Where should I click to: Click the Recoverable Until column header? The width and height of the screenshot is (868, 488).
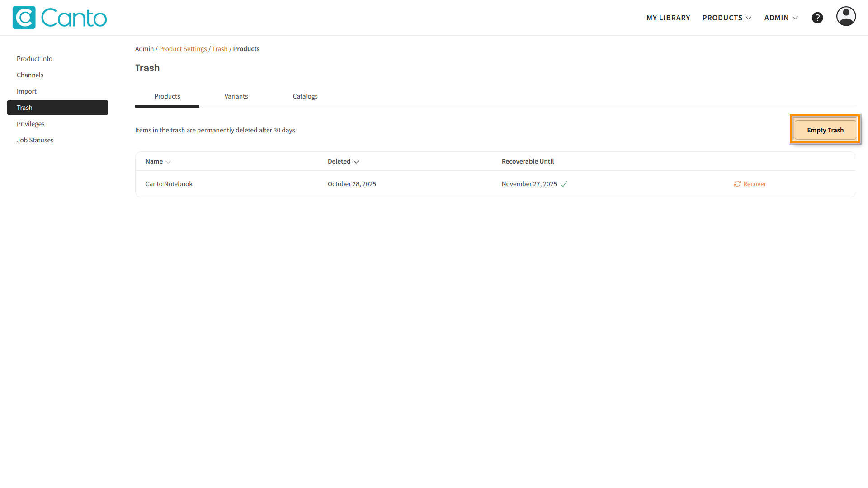tap(528, 161)
